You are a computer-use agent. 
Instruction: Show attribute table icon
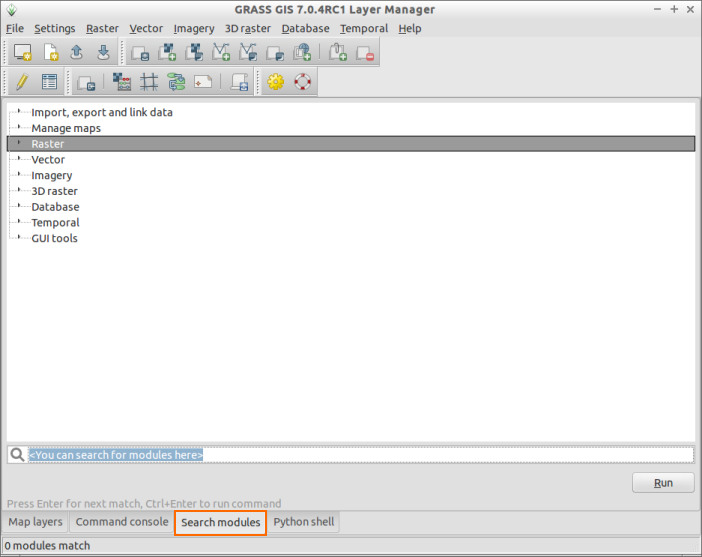point(49,82)
